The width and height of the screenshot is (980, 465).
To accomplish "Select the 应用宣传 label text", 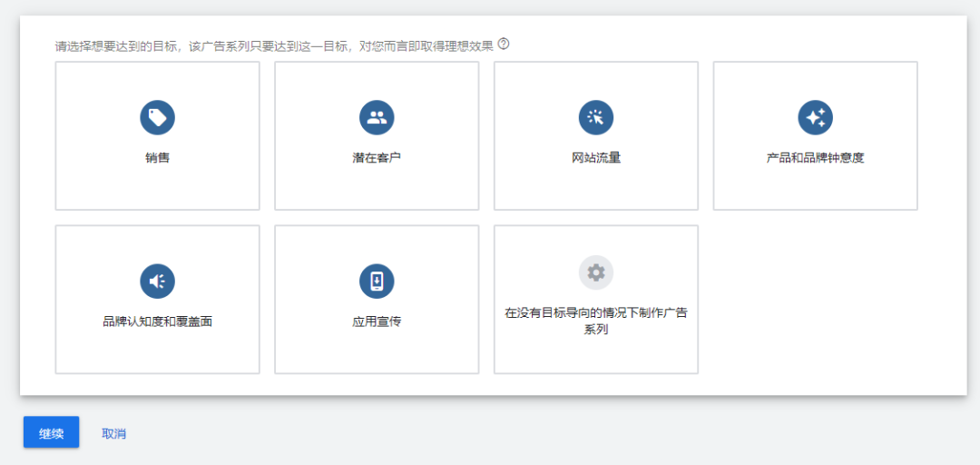I will click(x=377, y=322).
